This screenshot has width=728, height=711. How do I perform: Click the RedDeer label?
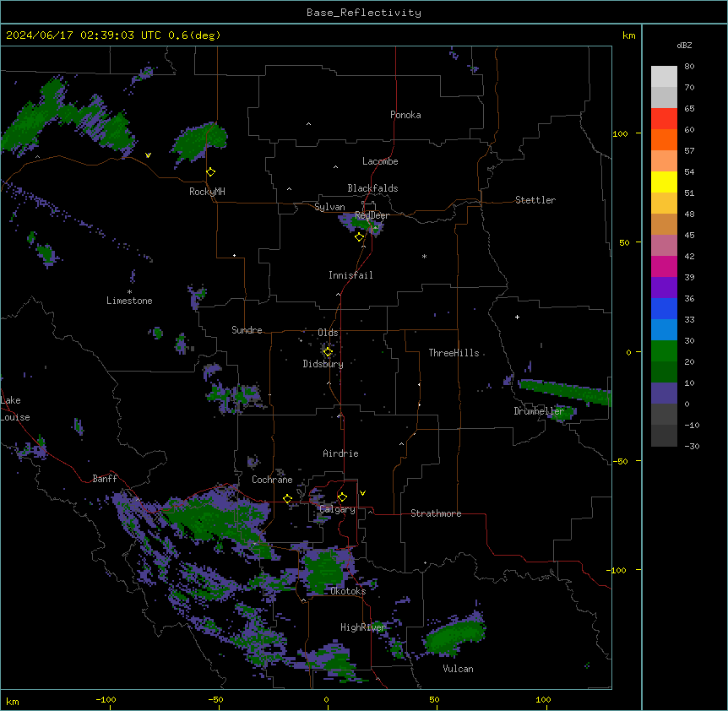372,215
